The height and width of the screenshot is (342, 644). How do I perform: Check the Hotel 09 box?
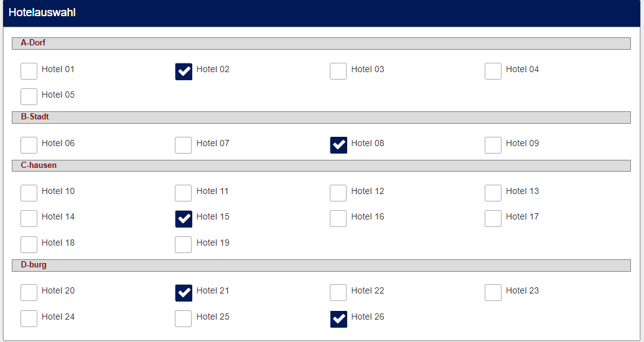pyautogui.click(x=493, y=145)
